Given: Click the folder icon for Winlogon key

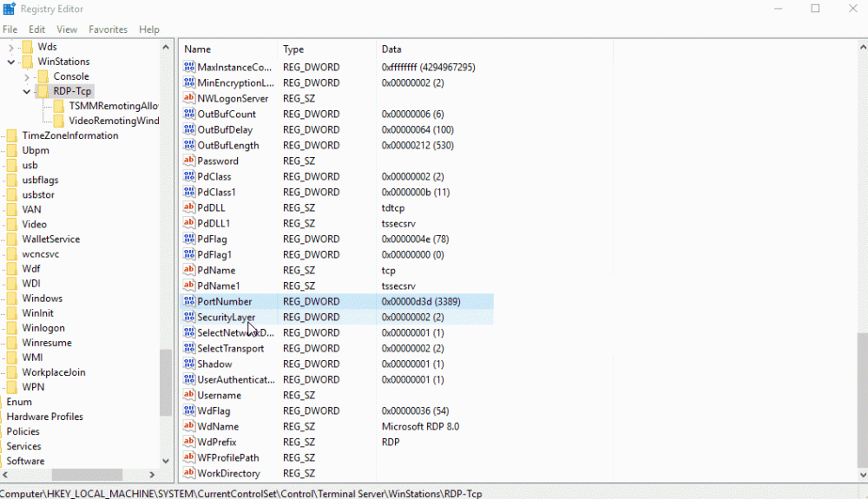Looking at the screenshot, I should click(12, 328).
